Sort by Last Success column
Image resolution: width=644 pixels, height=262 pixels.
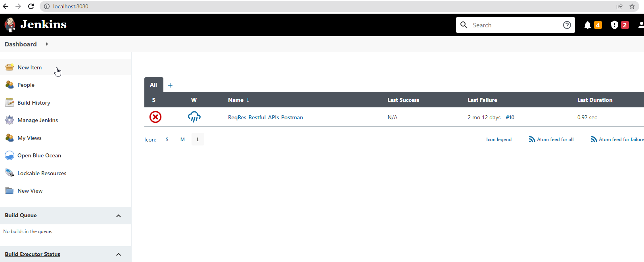403,100
